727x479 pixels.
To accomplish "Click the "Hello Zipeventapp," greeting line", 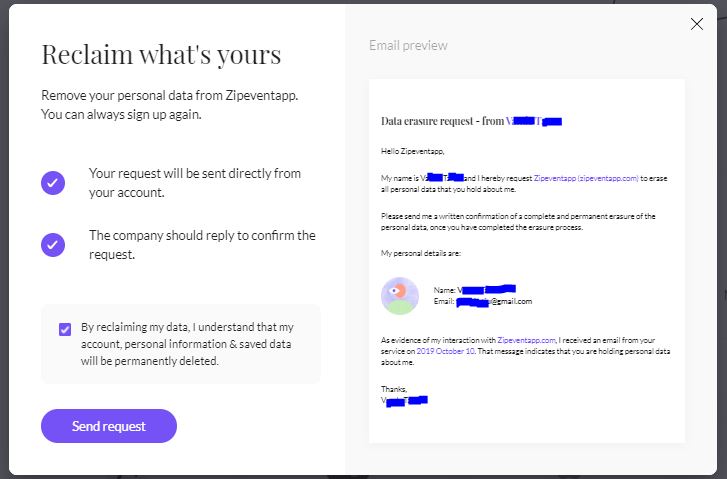I will [412, 151].
